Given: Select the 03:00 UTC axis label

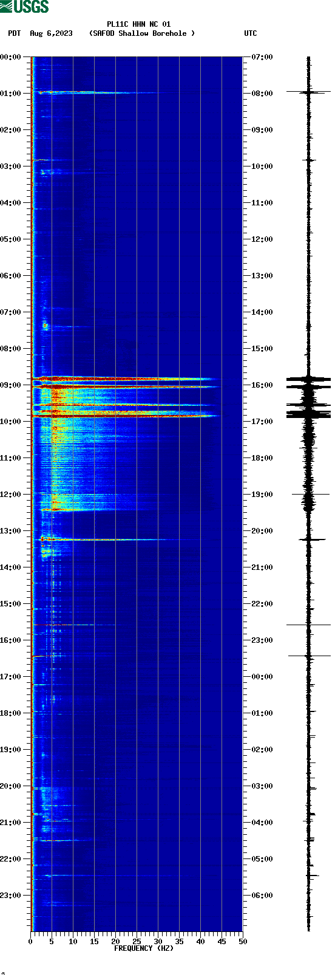Looking at the screenshot, I should click(x=262, y=786).
